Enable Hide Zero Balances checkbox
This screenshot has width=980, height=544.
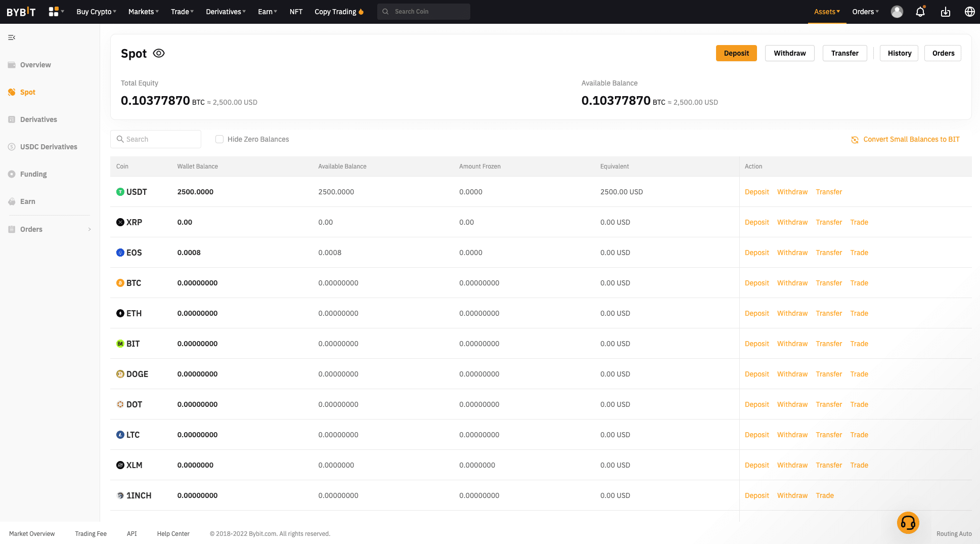(x=219, y=139)
